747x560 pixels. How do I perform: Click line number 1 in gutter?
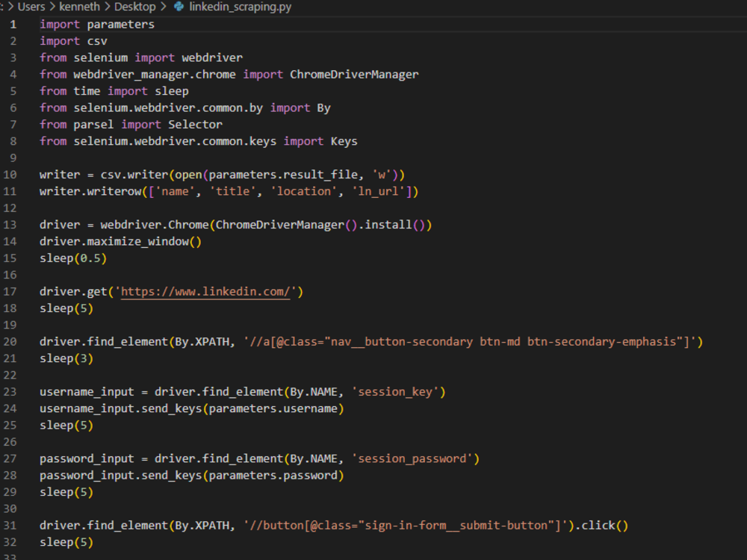tap(13, 25)
